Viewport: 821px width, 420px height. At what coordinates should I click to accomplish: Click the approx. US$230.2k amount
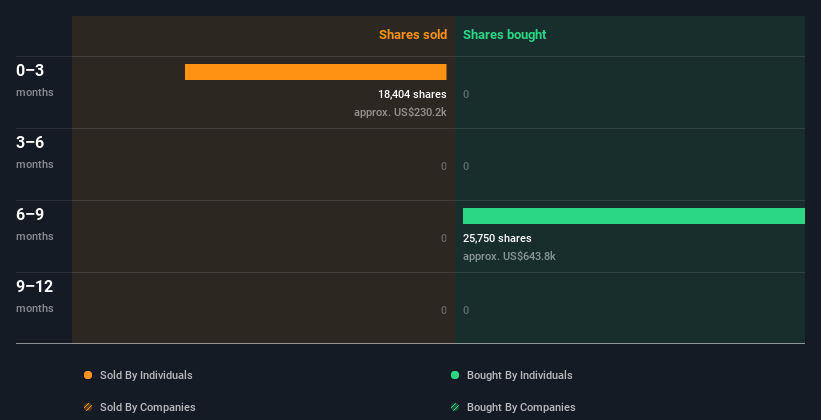point(400,113)
